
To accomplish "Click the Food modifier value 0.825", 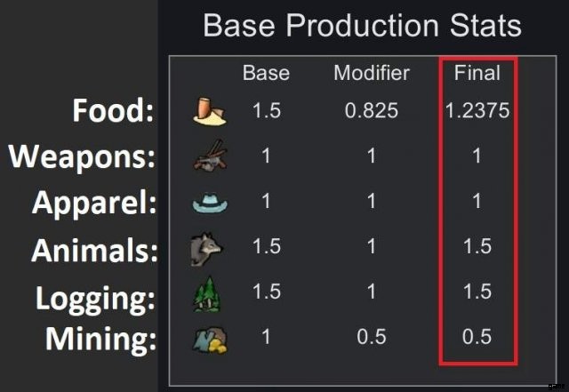I will (x=371, y=111).
